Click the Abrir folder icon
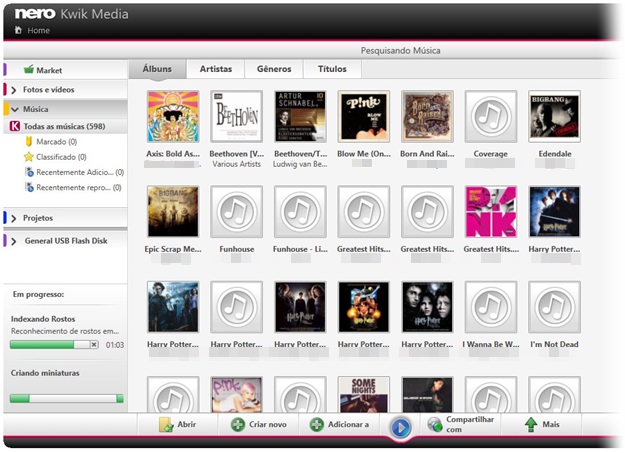 (165, 425)
